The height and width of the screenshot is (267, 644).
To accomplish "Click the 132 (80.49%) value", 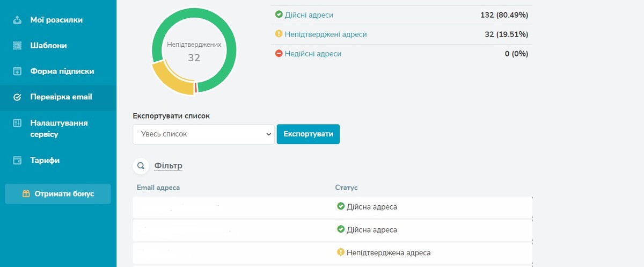I will pyautogui.click(x=504, y=15).
